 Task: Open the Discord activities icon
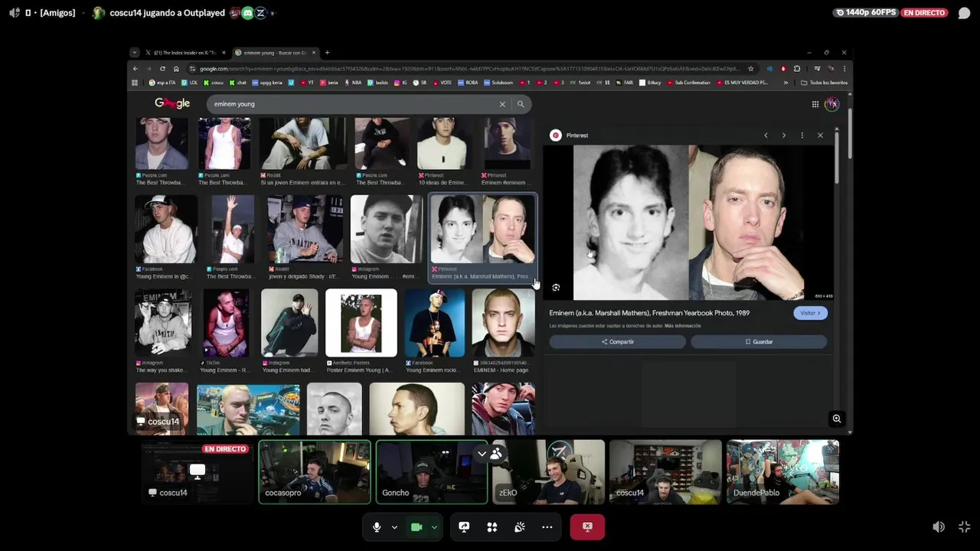click(492, 527)
